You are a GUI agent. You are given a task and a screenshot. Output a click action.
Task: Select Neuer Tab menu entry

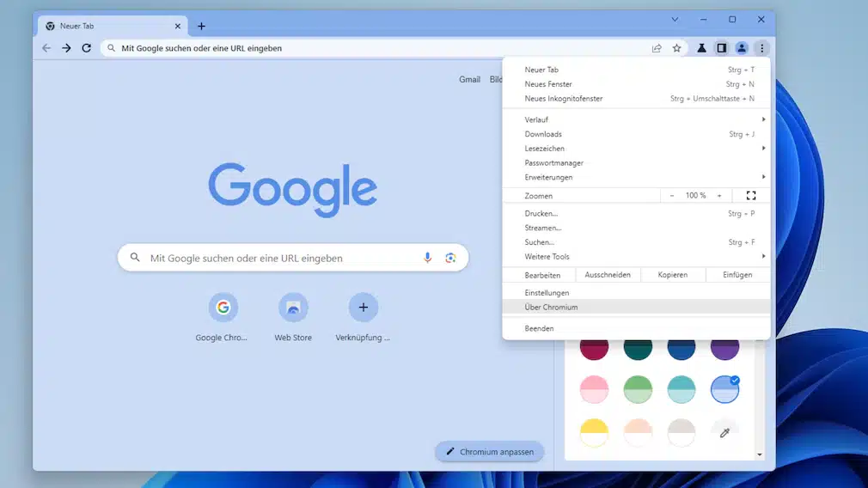tap(636, 70)
